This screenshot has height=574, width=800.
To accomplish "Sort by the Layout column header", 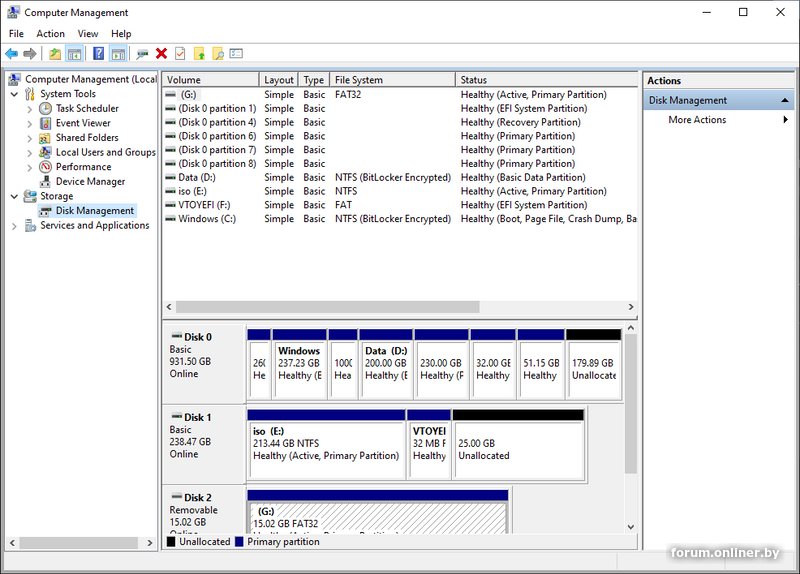I will [x=279, y=80].
